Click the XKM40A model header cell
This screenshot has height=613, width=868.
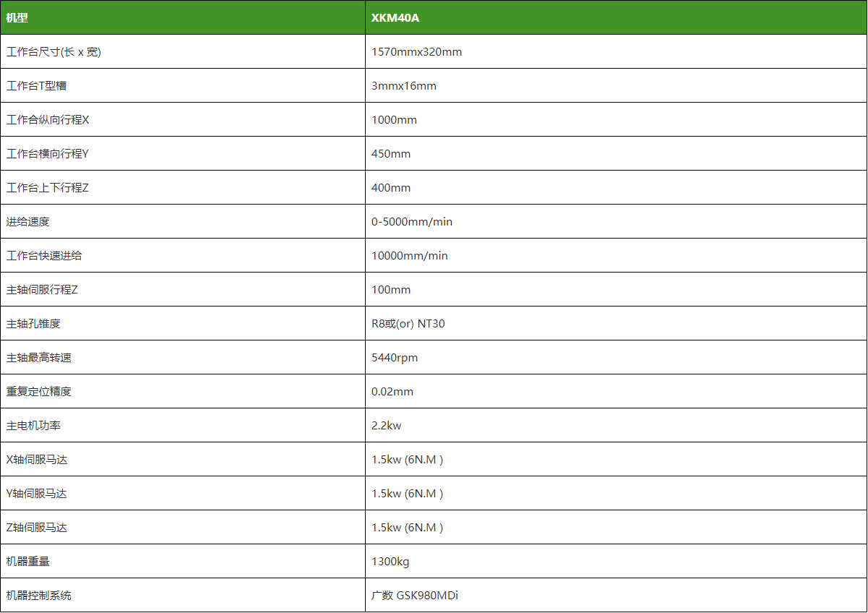click(395, 17)
